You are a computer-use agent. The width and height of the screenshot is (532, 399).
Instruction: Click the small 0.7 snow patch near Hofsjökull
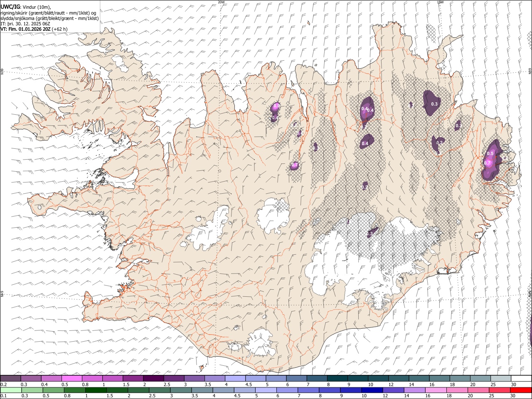pyautogui.click(x=294, y=165)
